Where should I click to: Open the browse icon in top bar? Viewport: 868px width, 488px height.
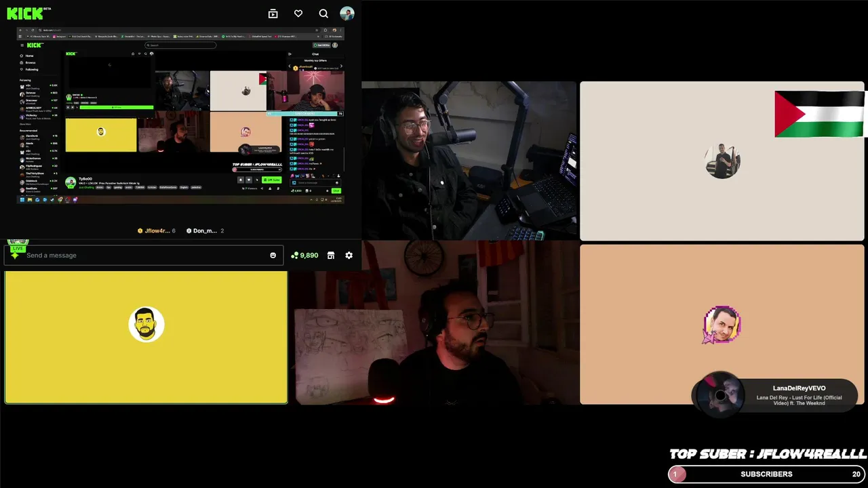(x=273, y=14)
